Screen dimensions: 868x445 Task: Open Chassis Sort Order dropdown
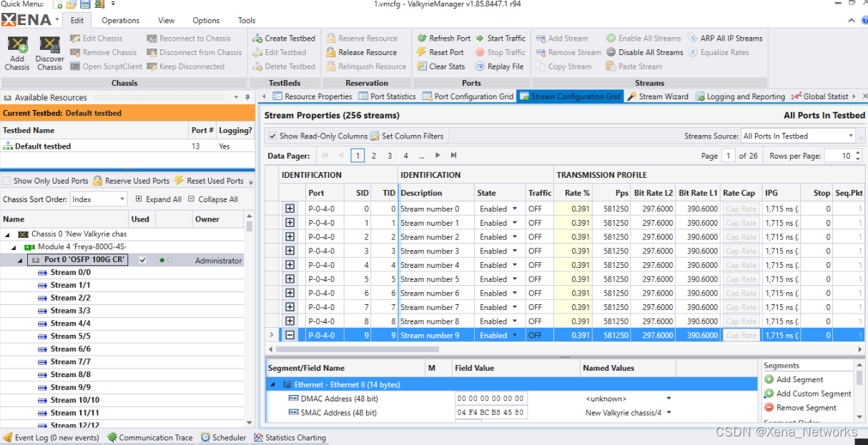pyautogui.click(x=122, y=199)
